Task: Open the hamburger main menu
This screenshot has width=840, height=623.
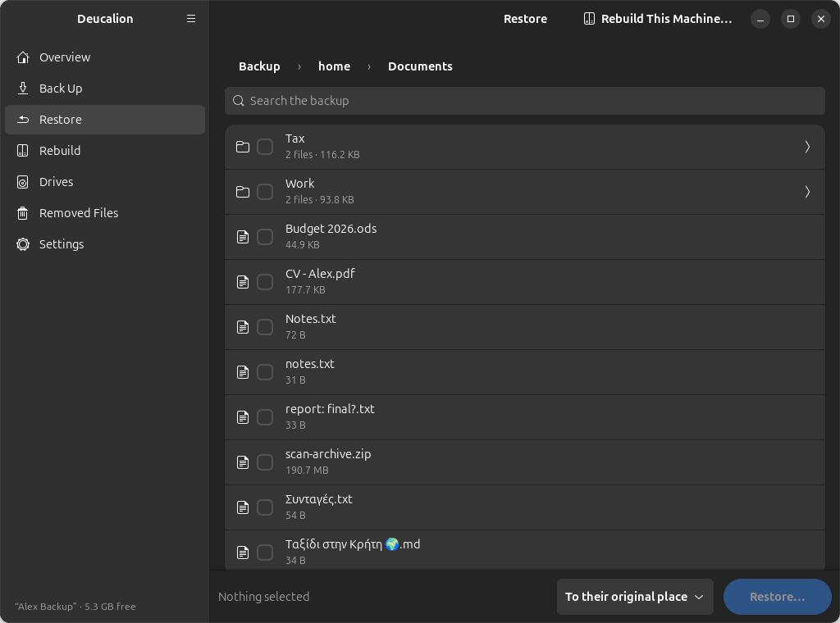Action: click(190, 19)
